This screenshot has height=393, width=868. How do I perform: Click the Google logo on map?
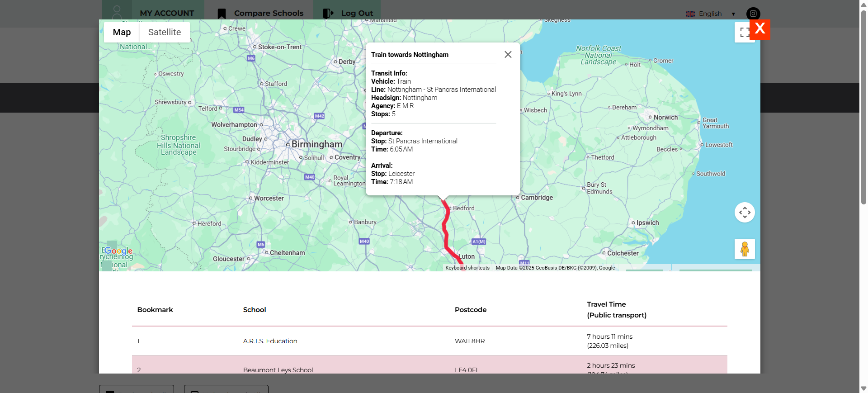[x=118, y=251]
